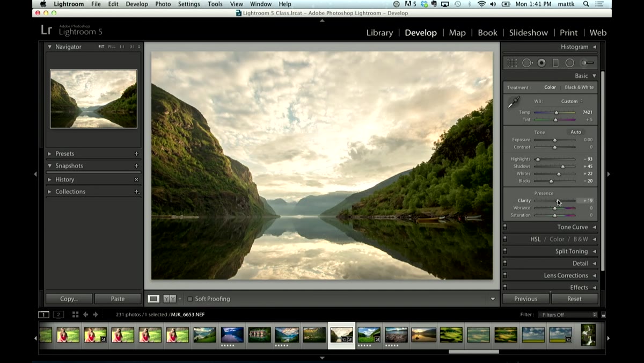This screenshot has height=363, width=644.
Task: Switch to the Slideshow module
Action: tap(528, 33)
